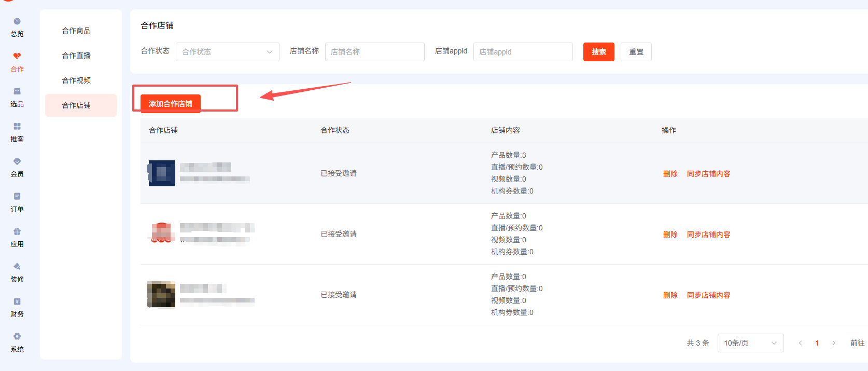Click the 添加合作店铺 button
The image size is (868, 371).
coord(170,104)
